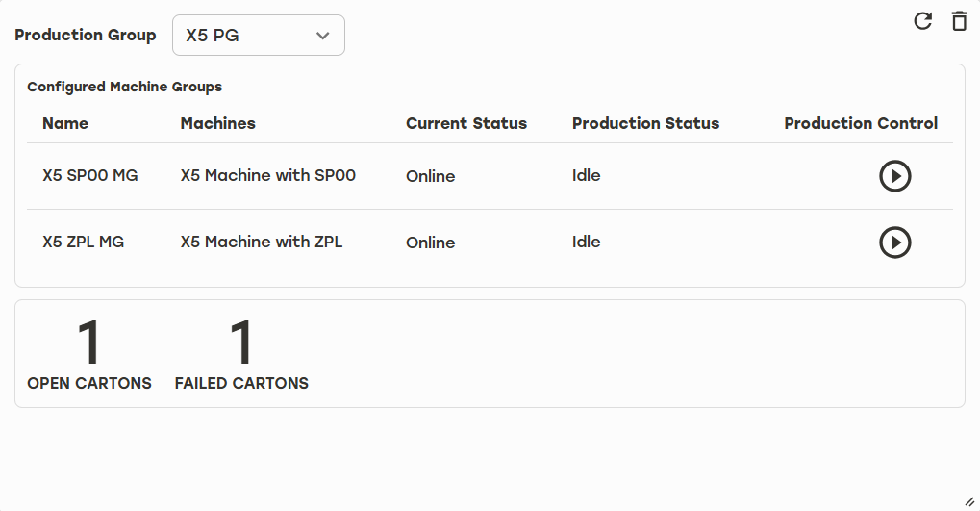Click the X5 Machine with ZPL cell
980x511 pixels.
(x=262, y=243)
